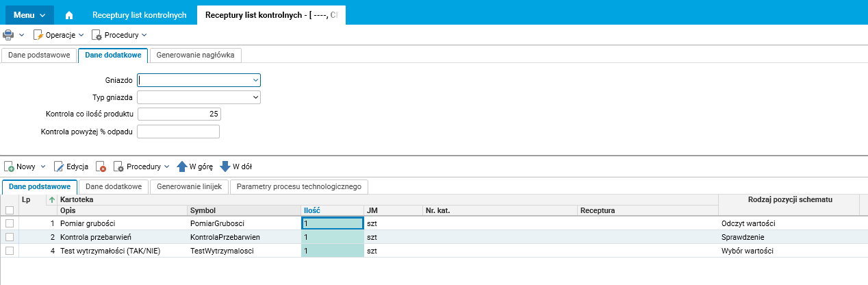868x285 pixels.
Task: Click the delete row icon with red X
Action: [x=101, y=166]
